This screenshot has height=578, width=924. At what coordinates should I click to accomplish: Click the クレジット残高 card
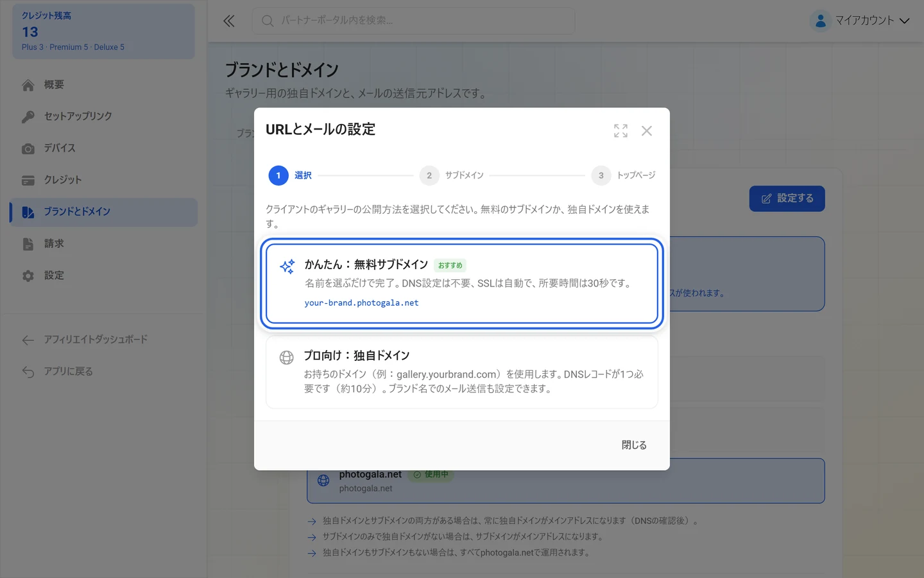point(104,31)
